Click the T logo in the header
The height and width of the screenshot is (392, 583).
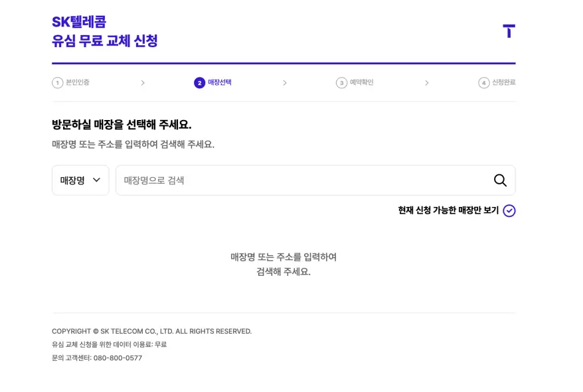click(509, 31)
